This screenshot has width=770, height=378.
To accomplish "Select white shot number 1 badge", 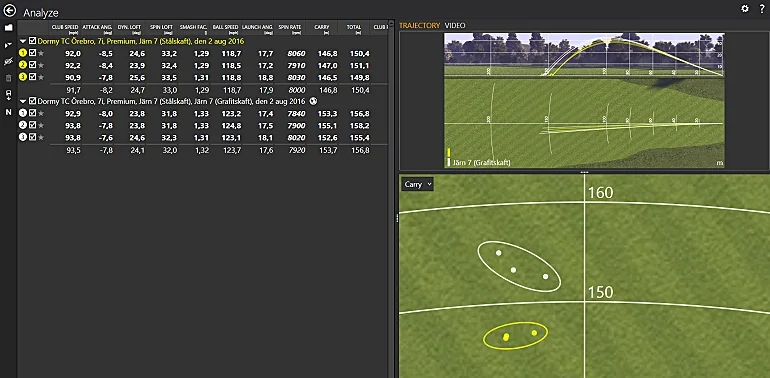I will coord(23,113).
